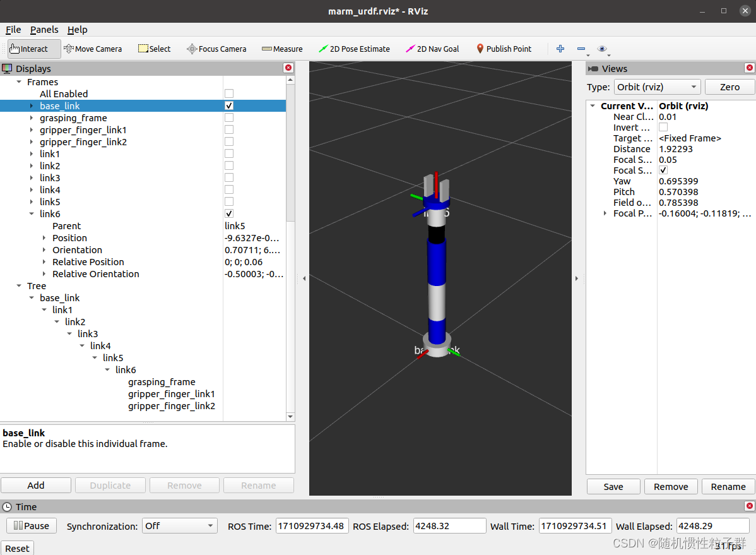The height and width of the screenshot is (555, 756).
Task: Activate the Publish Point tool
Action: [504, 49]
